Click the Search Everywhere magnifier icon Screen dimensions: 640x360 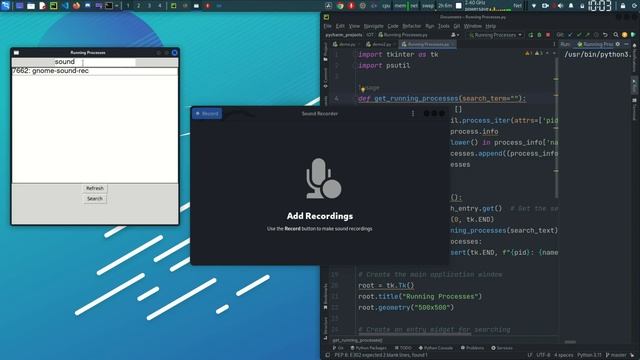click(616, 35)
